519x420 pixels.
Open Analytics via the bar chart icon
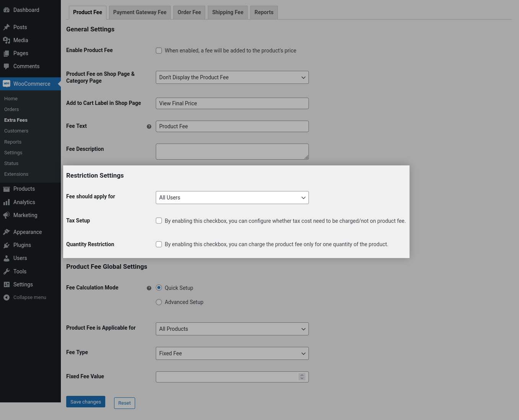click(x=6, y=202)
